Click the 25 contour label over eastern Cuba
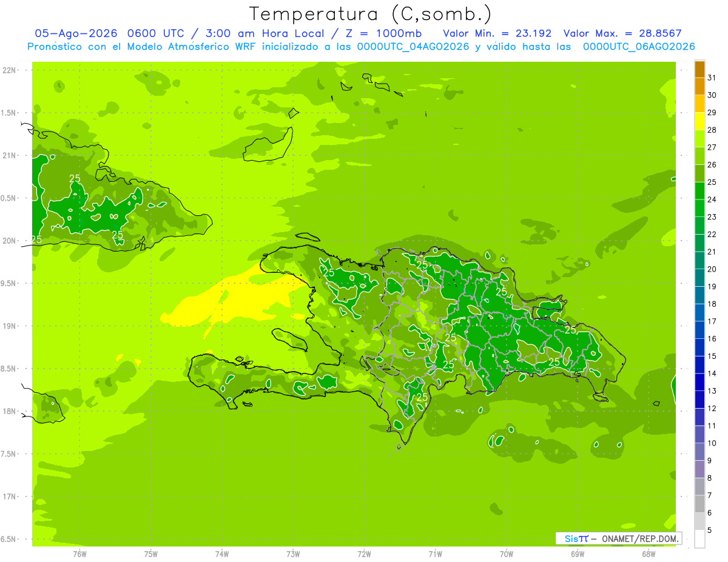This screenshot has height=562, width=728. click(75, 178)
